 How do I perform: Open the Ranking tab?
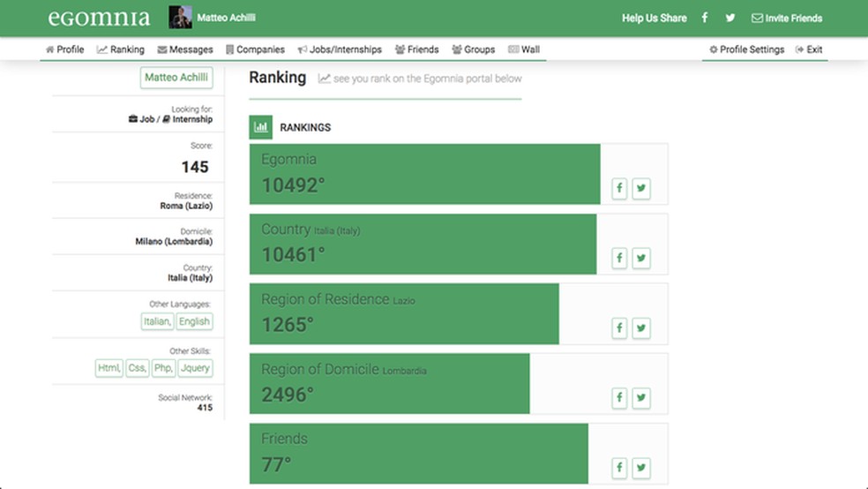tap(121, 49)
